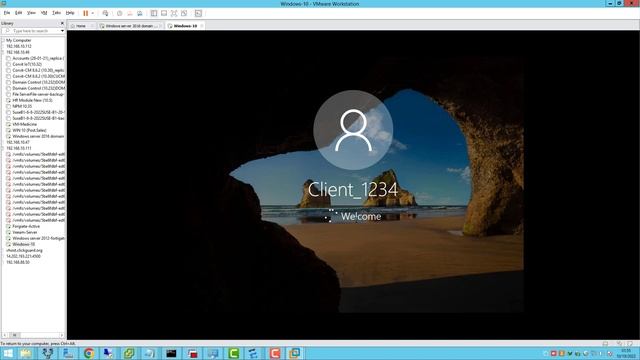640x360 pixels.
Task: Select My Computer in the Library tree
Action: 18,40
